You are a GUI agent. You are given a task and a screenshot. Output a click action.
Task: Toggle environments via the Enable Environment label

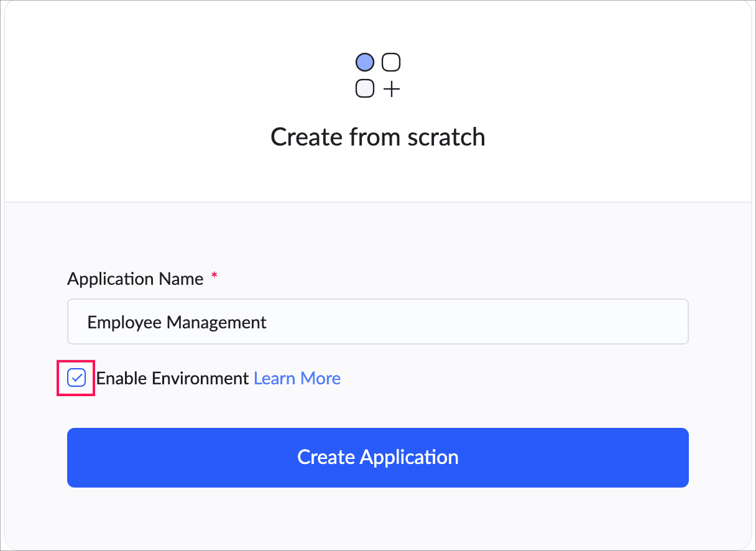172,378
